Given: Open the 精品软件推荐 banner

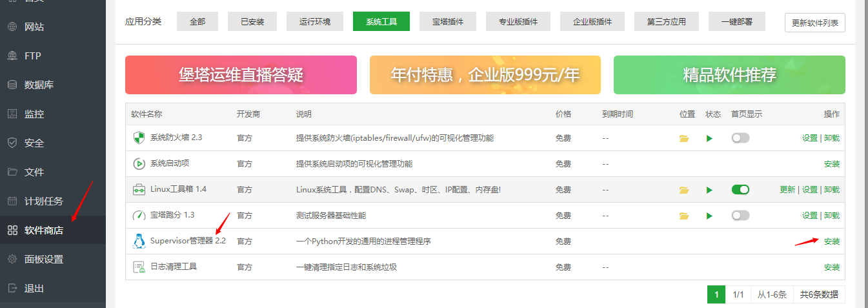Looking at the screenshot, I should 729,75.
